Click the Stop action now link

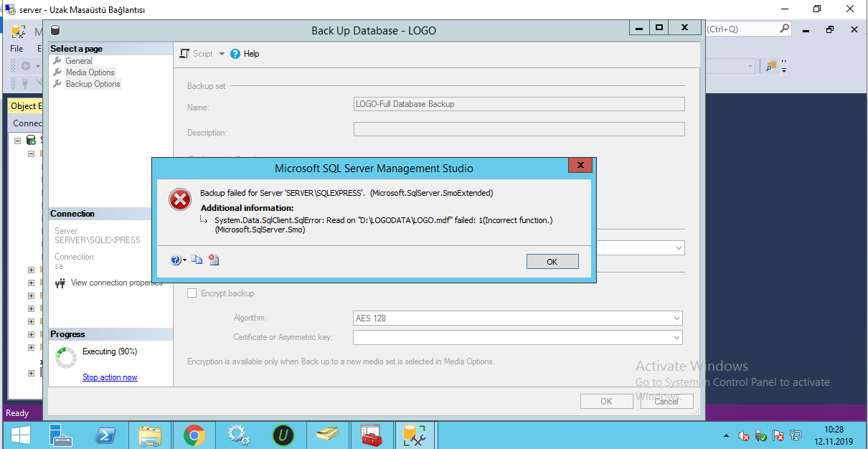click(110, 377)
